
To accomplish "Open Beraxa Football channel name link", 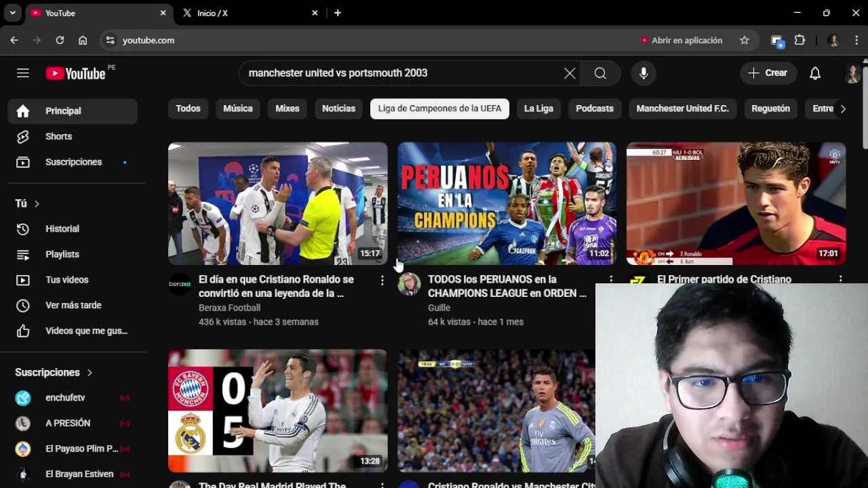I will [229, 308].
